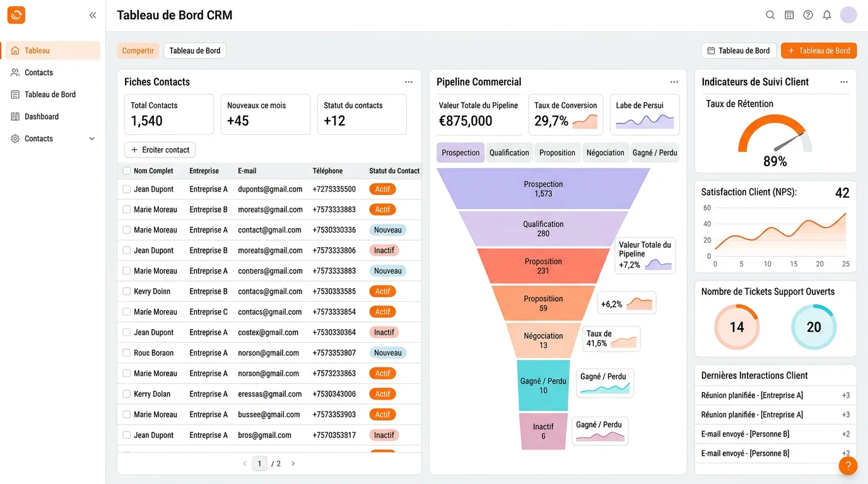Click the Statut du contacts +12 card
The height and width of the screenshot is (484, 868).
click(362, 114)
